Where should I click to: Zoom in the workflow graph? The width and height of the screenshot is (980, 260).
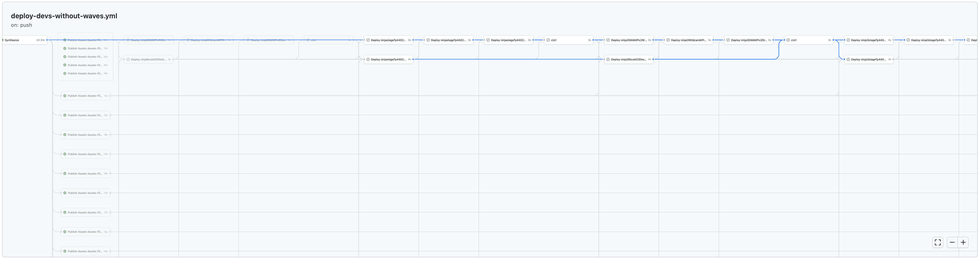pyautogui.click(x=963, y=242)
